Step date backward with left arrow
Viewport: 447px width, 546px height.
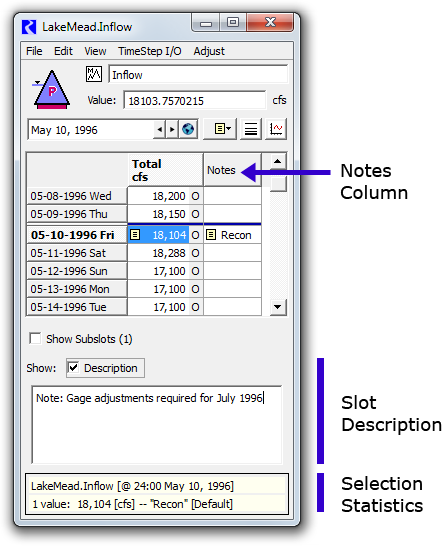point(160,130)
